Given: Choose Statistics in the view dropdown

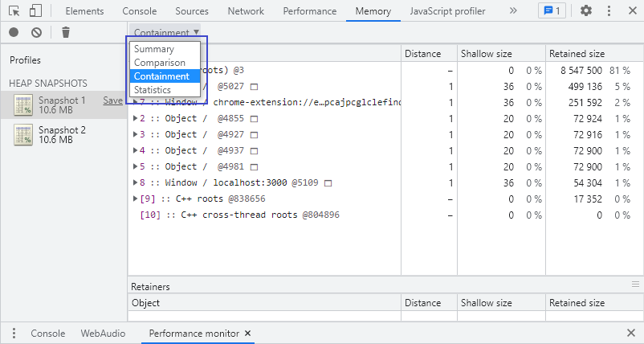Looking at the screenshot, I should click(x=152, y=90).
